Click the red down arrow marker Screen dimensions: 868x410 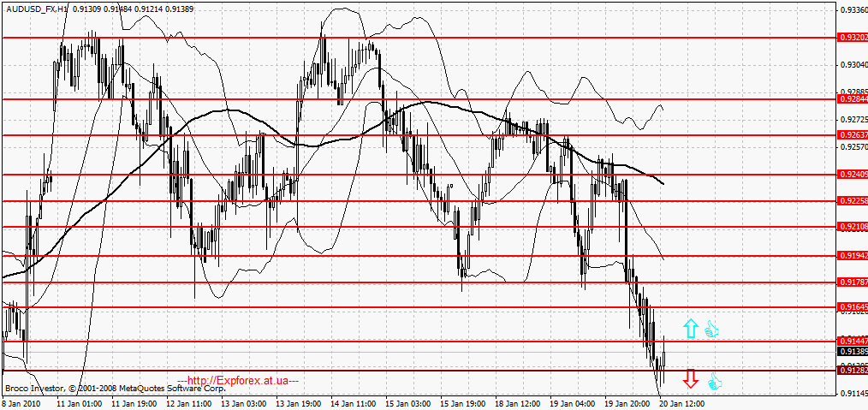pos(690,379)
